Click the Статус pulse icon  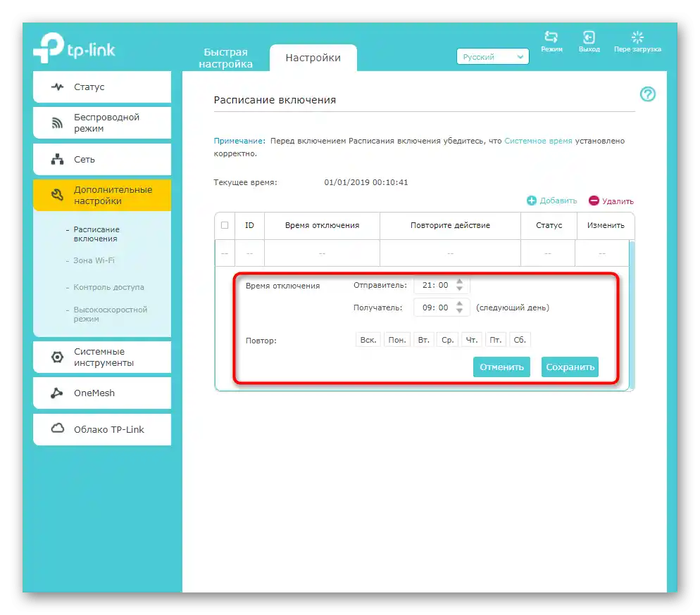(x=57, y=87)
